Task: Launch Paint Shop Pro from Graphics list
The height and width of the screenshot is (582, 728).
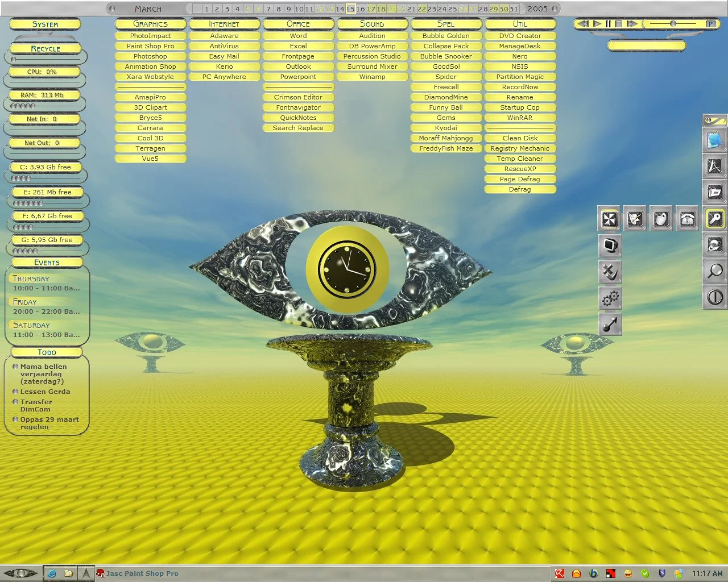Action: point(150,46)
